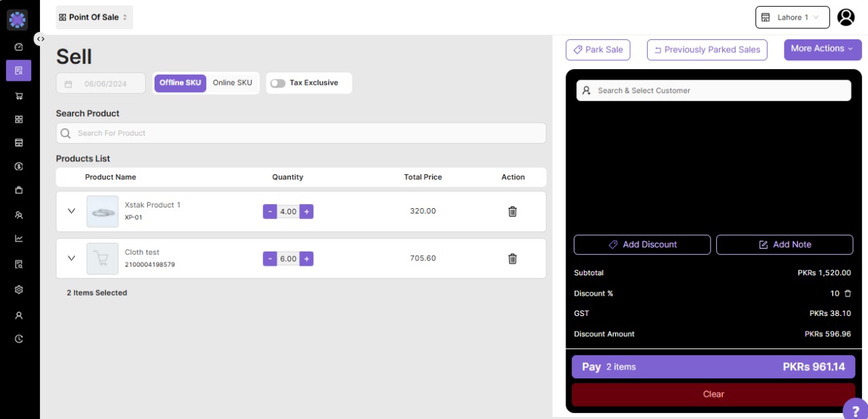Open the More Actions dropdown
The height and width of the screenshot is (419, 868).
tap(823, 49)
